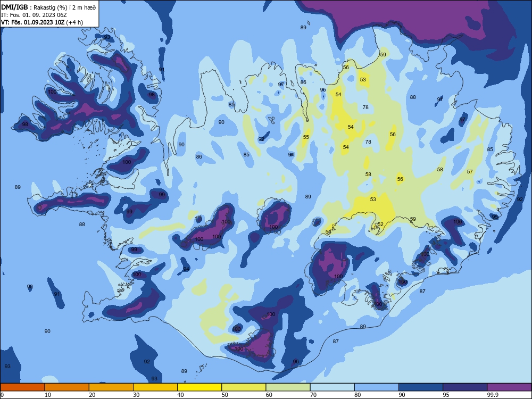Viewport: 532px width, 399px height.
Task: Click the '52' humidity value on the map
Action: (x=380, y=225)
